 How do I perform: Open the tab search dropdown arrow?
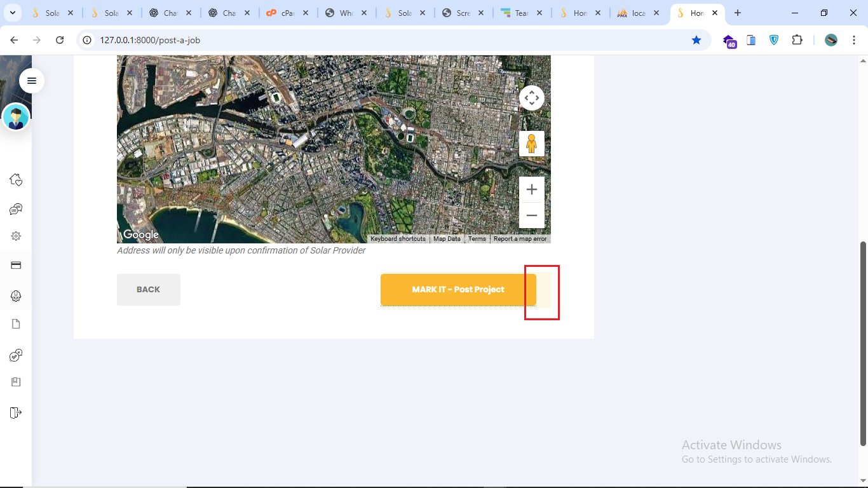[x=12, y=13]
